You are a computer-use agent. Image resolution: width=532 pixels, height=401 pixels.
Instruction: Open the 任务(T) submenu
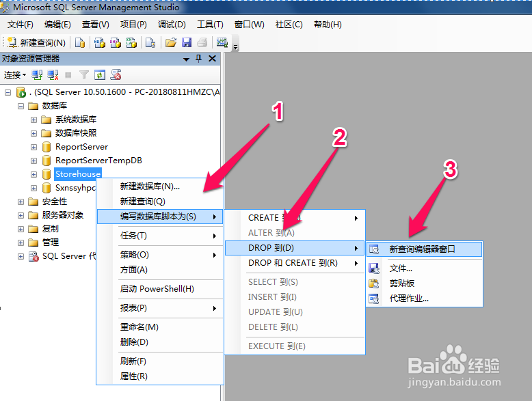coord(160,236)
